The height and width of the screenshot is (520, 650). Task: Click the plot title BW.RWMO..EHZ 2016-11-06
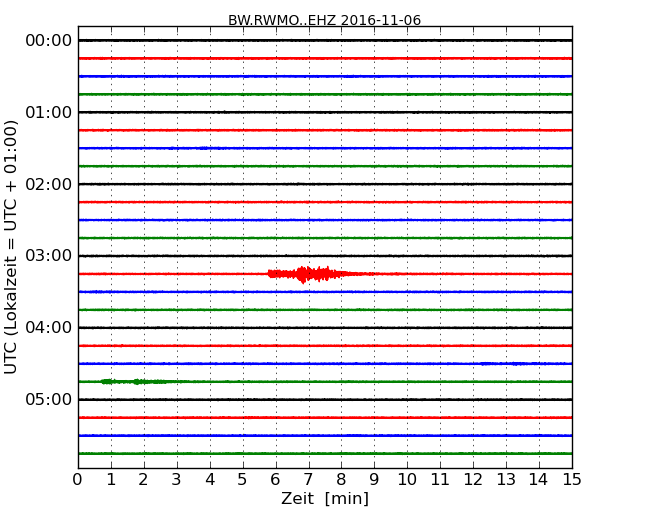324,20
